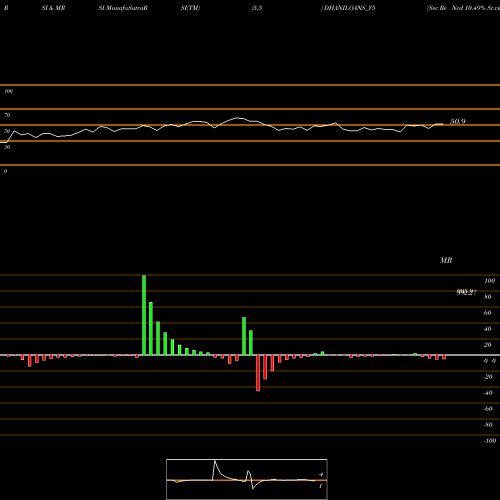Click the DHANILOANS_Y5 symbol label
The image size is (500, 500).
point(349,8)
